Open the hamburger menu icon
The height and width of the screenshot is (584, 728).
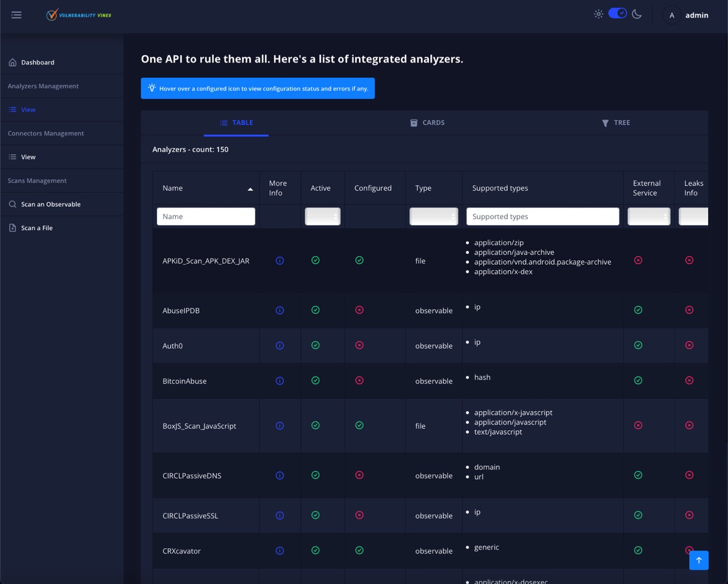[x=16, y=15]
